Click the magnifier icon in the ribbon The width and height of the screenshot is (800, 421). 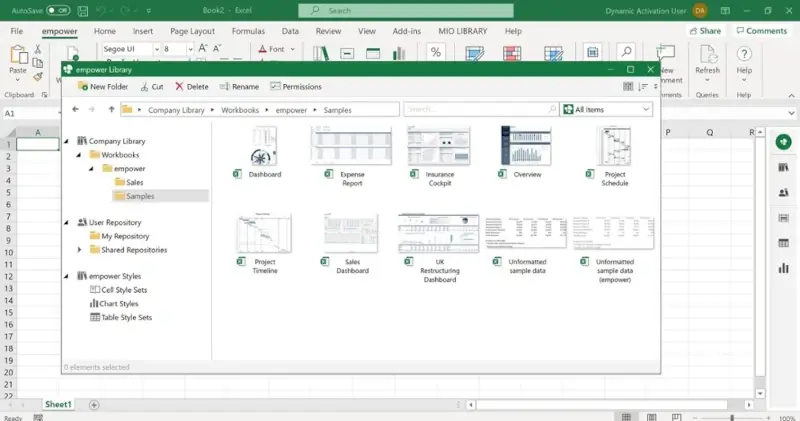626,52
